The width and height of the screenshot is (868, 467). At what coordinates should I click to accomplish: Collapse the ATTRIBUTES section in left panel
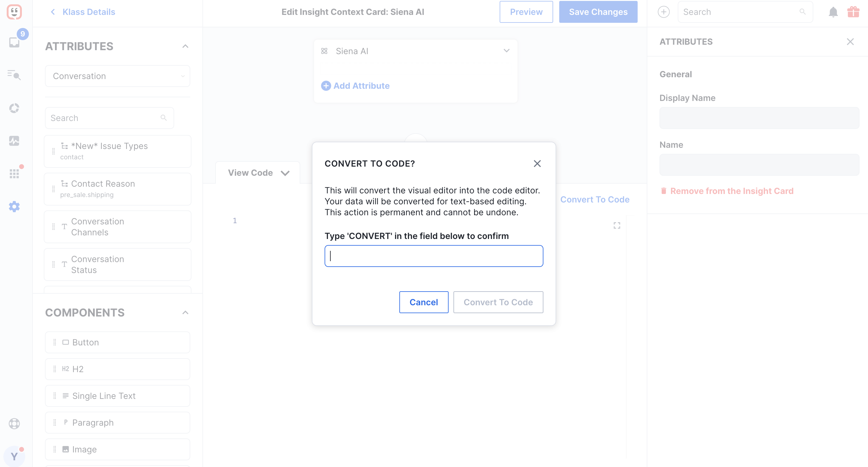[x=185, y=46]
